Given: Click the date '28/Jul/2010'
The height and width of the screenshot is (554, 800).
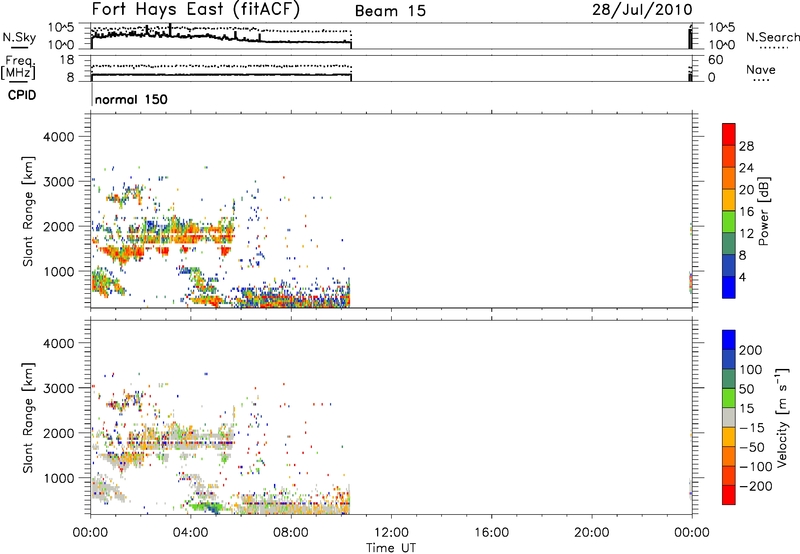Looking at the screenshot, I should pyautogui.click(x=642, y=10).
